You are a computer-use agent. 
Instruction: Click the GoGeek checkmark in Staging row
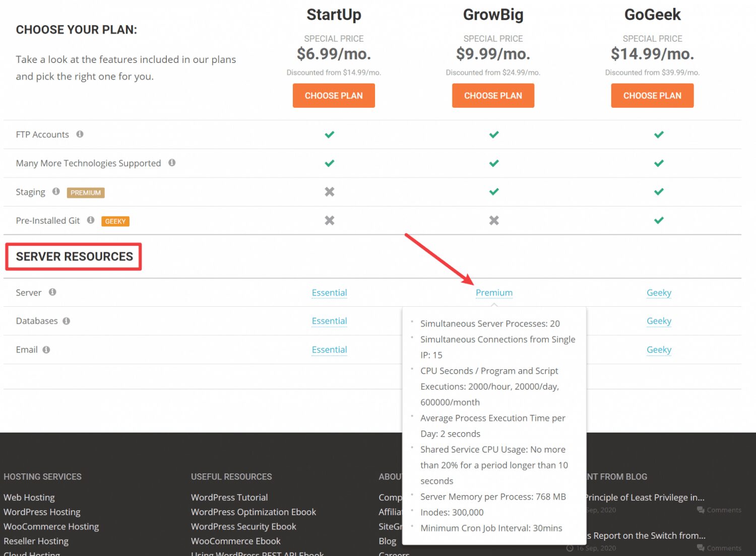point(659,192)
